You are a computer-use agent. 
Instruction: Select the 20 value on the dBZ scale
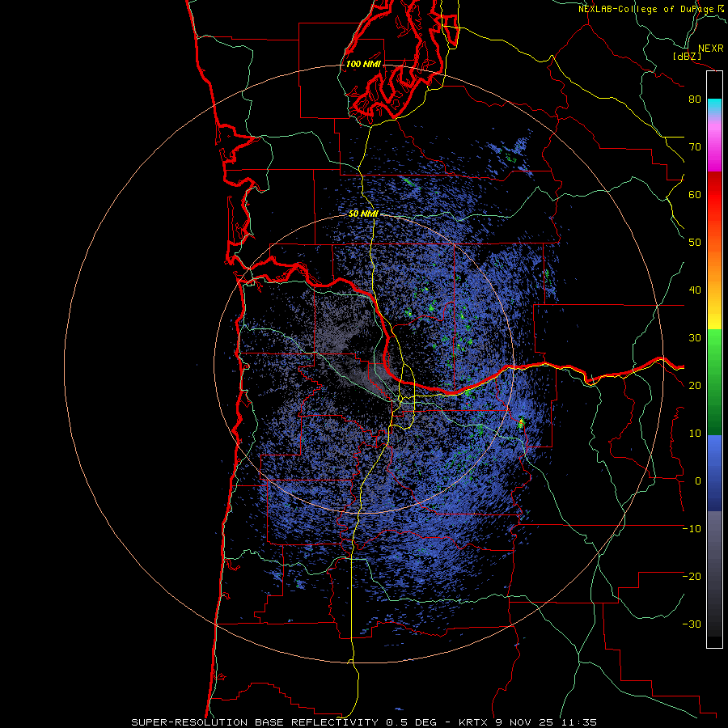(695, 386)
